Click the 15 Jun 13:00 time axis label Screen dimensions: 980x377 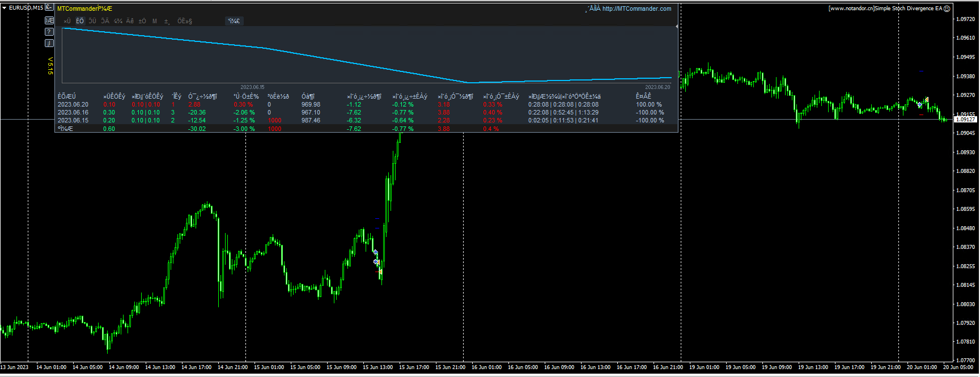click(x=377, y=367)
